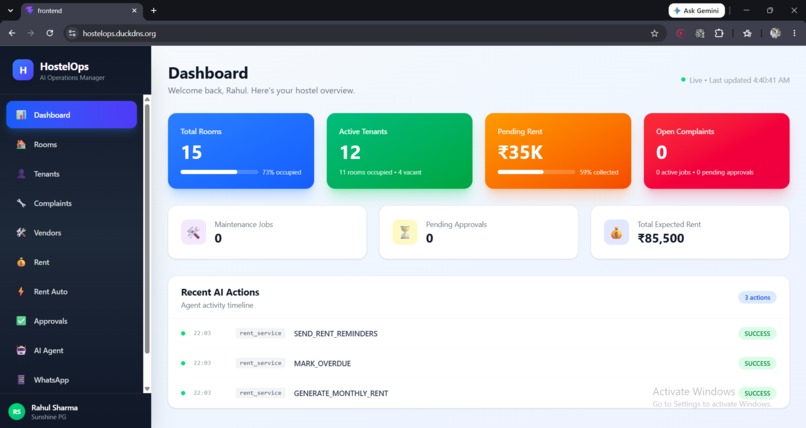Click the Recent AI Actions heading
806x428 pixels.
(220, 292)
